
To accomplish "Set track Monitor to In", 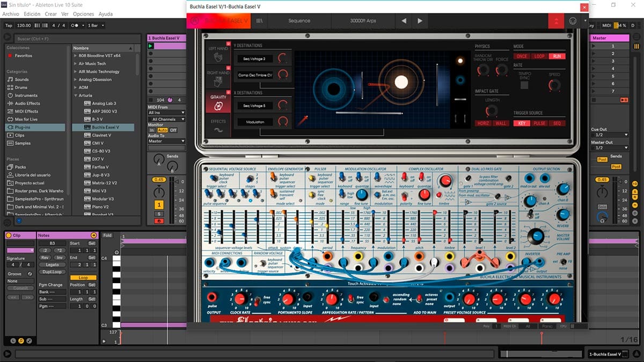I will (x=152, y=130).
